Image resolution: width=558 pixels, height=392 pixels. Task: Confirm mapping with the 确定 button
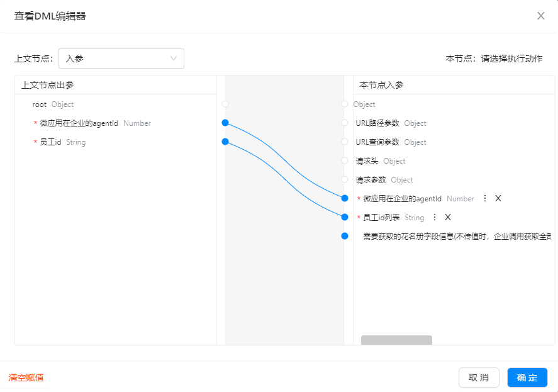coord(527,378)
